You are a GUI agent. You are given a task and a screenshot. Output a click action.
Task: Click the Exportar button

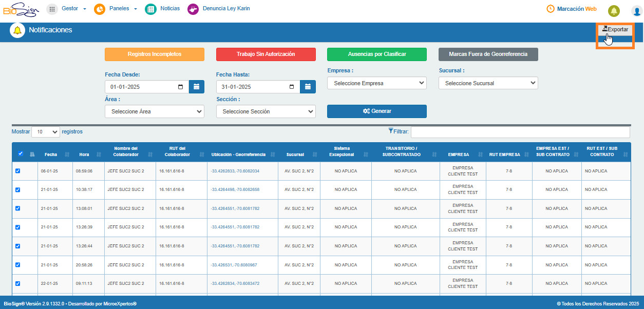pos(615,30)
